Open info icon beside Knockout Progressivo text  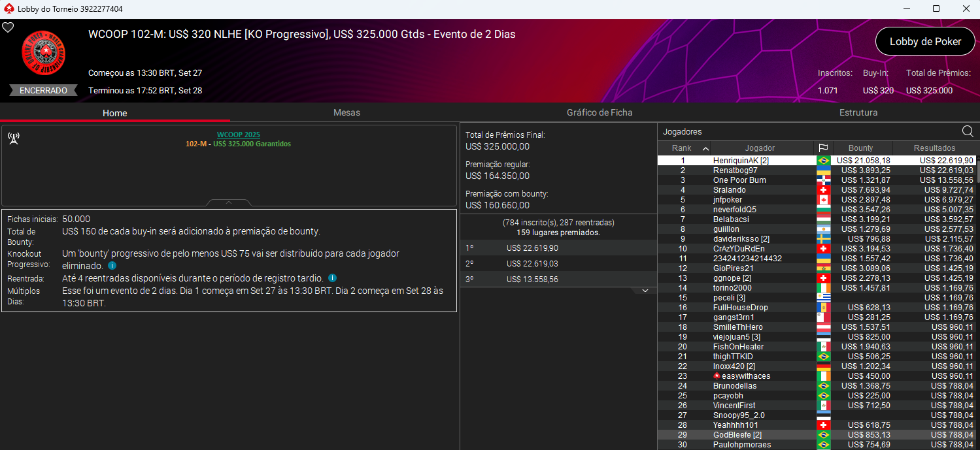[112, 266]
